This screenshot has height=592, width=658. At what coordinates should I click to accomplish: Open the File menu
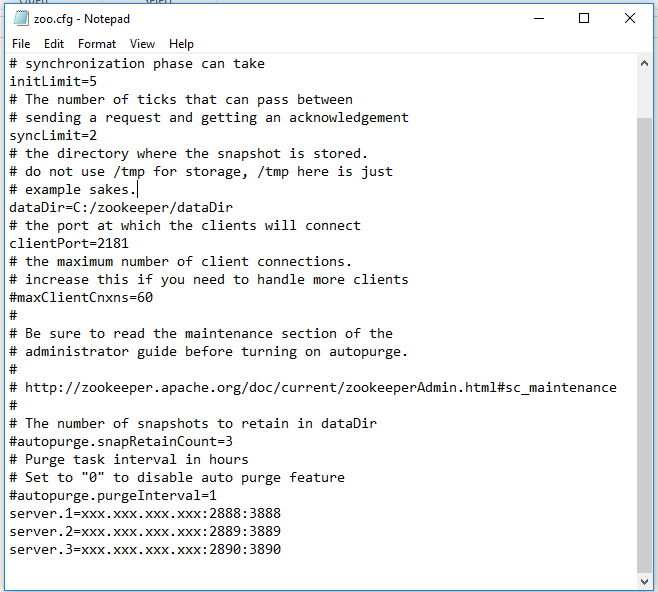coord(21,44)
